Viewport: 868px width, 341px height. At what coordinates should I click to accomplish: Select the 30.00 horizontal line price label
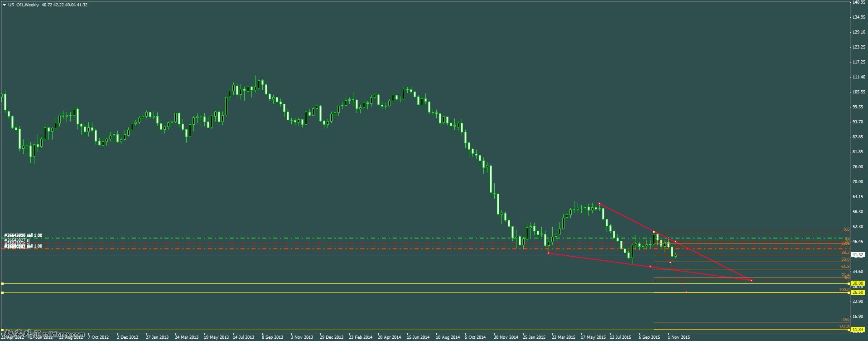point(858,283)
